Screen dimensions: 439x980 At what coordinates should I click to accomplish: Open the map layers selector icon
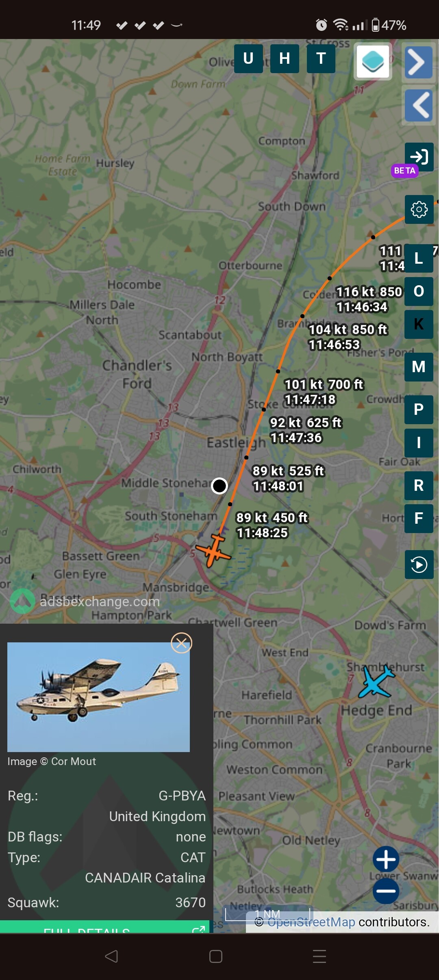coord(373,61)
